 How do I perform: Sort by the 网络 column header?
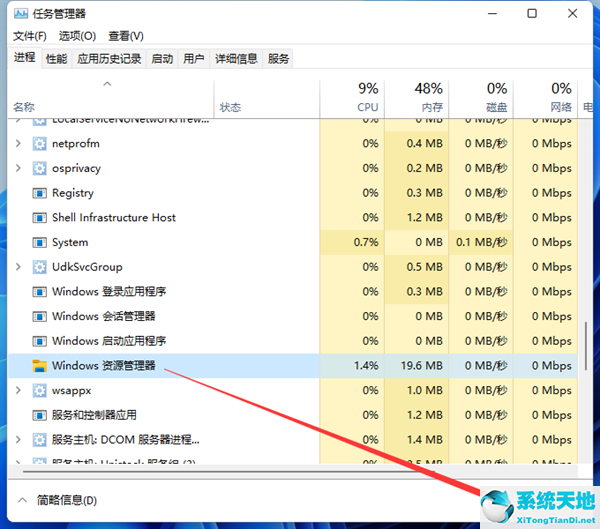(546, 99)
